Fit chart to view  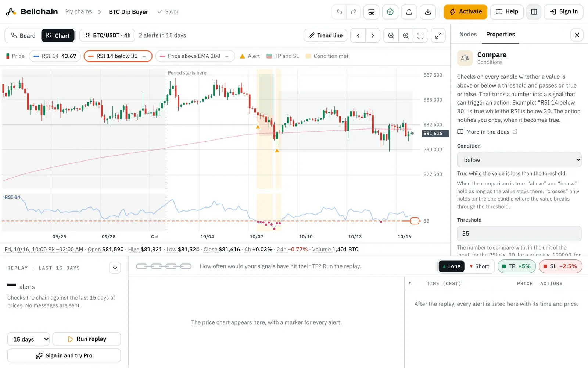tap(420, 36)
